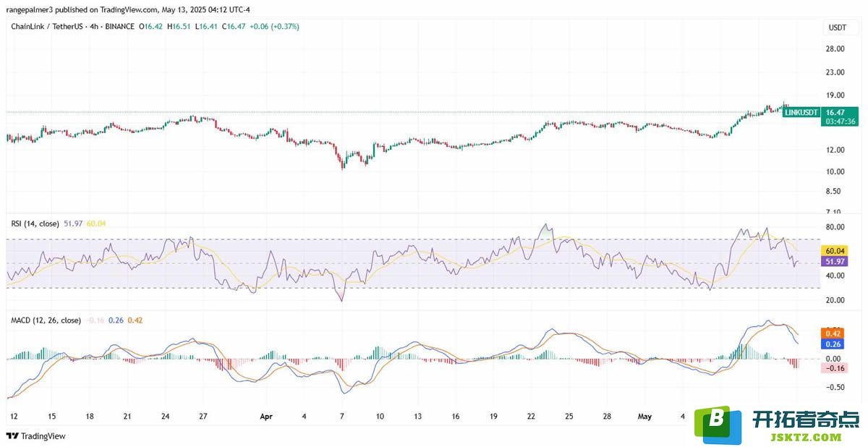
Task: Click the TradingView logo at bottom left
Action: [35, 436]
